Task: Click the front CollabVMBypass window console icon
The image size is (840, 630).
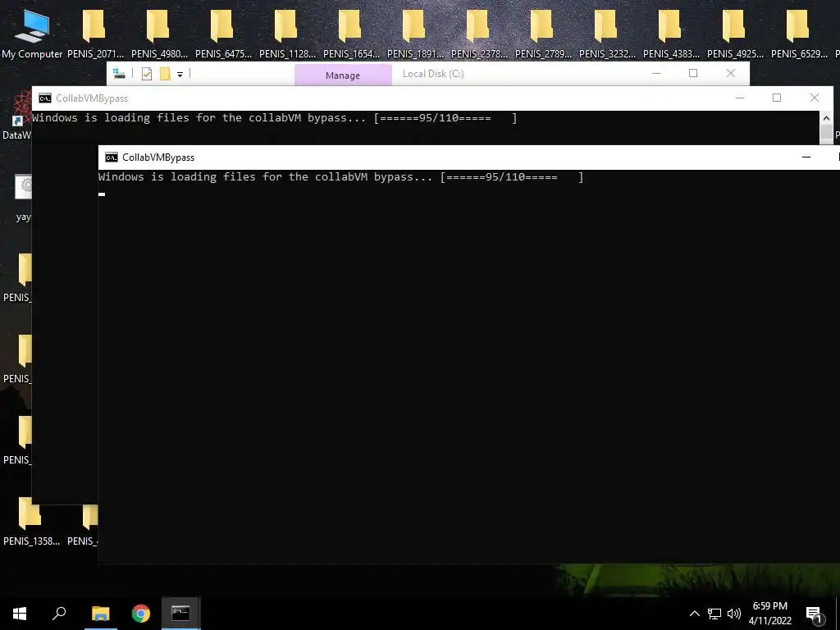Action: (112, 157)
